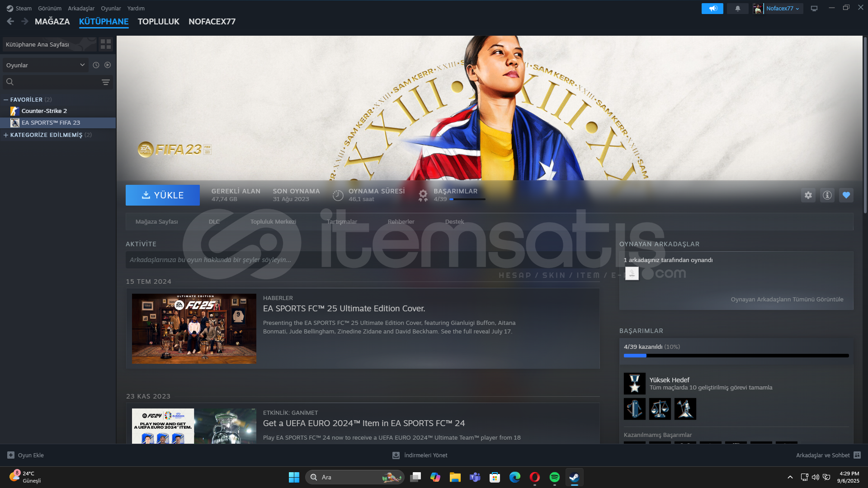Open the advanced filter options icon
868x488 pixels.
tap(105, 82)
